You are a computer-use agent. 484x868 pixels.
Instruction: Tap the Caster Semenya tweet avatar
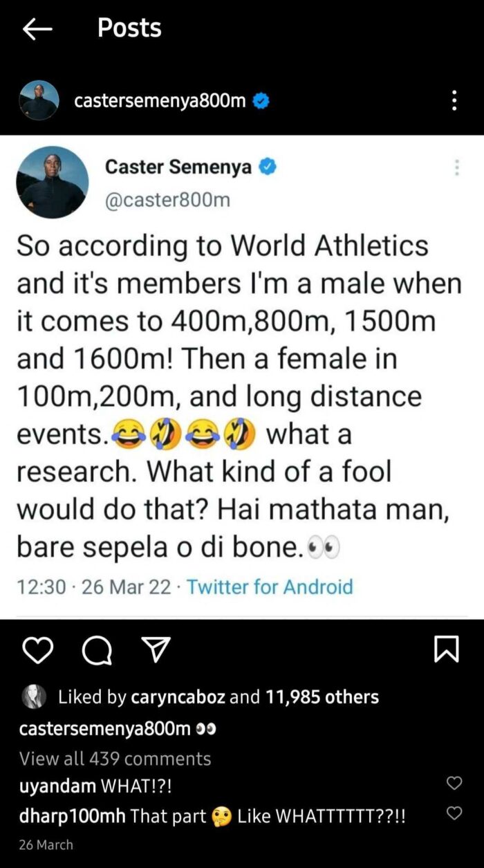[x=53, y=183]
